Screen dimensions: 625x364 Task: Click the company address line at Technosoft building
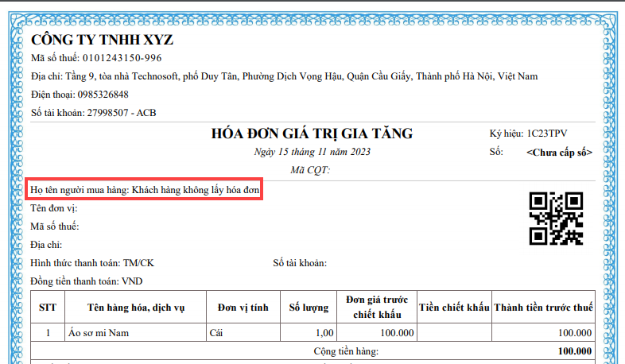284,76
